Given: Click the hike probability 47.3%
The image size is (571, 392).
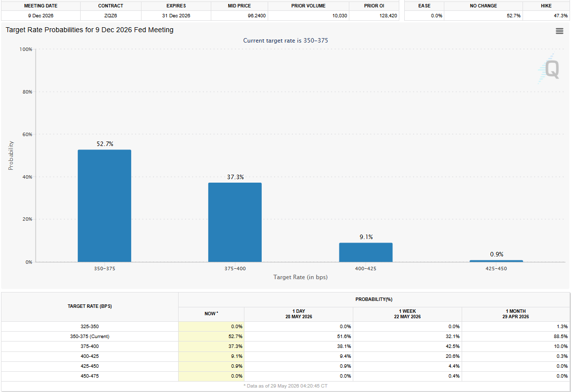Looking at the screenshot, I should point(561,16).
